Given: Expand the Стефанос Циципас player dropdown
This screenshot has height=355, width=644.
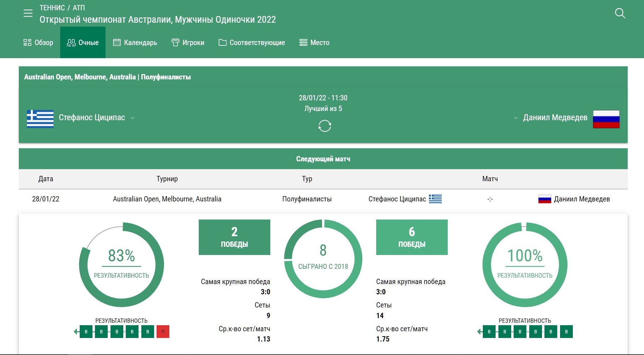Looking at the screenshot, I should [132, 118].
